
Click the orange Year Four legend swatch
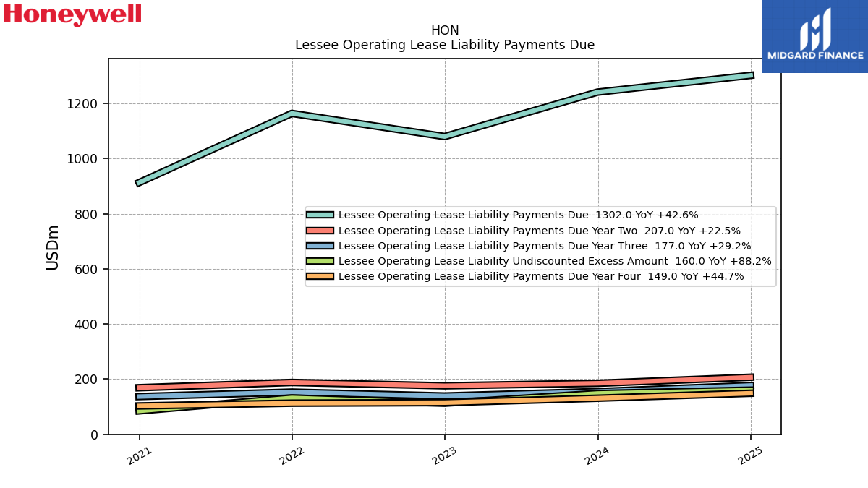point(320,276)
